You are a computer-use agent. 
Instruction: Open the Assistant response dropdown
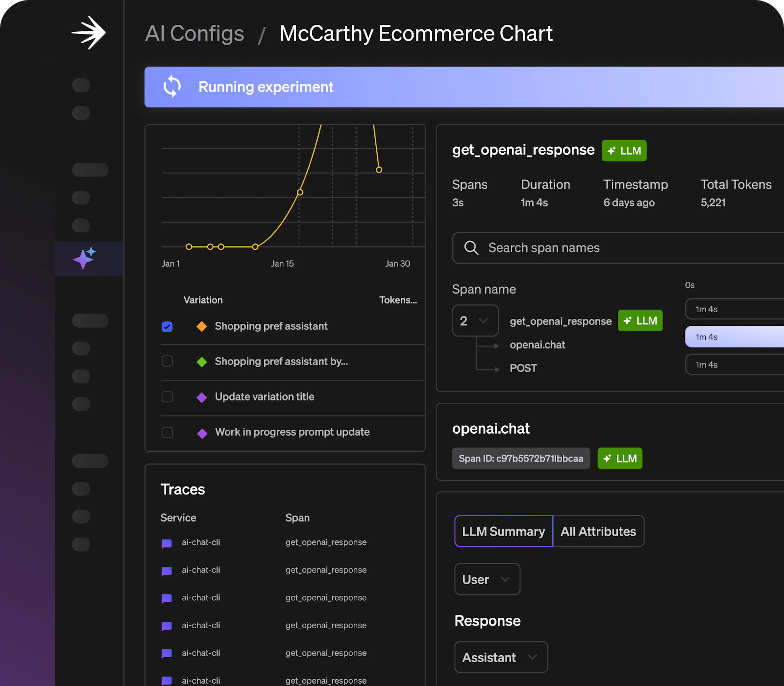click(x=501, y=657)
